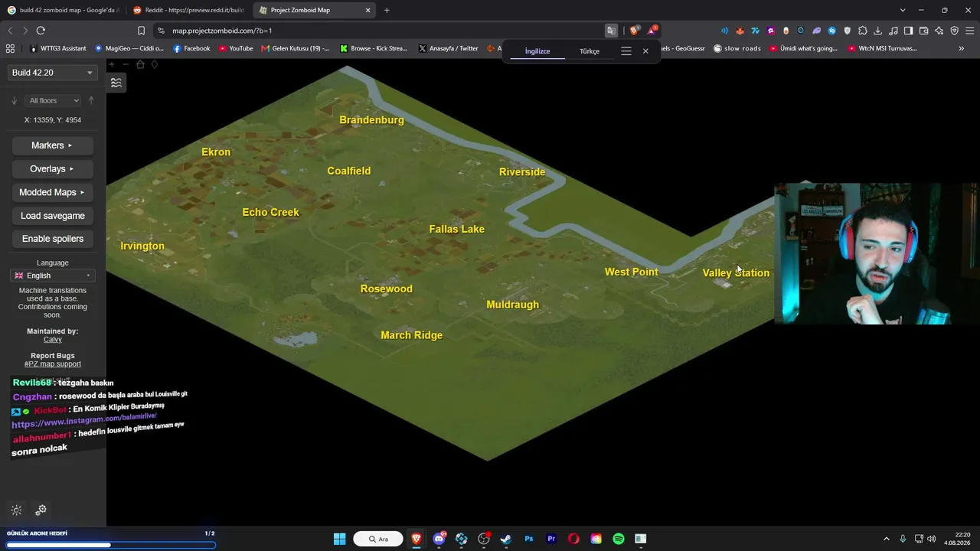980x551 pixels.
Task: Click the Windows taskbar search box
Action: pyautogui.click(x=379, y=539)
